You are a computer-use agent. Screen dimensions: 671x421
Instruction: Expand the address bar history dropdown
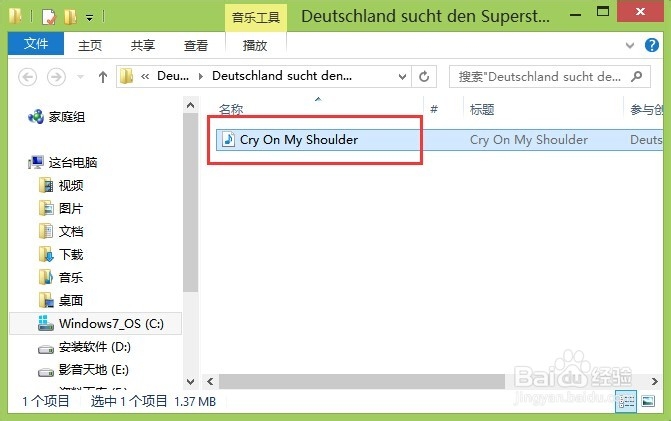[x=402, y=77]
